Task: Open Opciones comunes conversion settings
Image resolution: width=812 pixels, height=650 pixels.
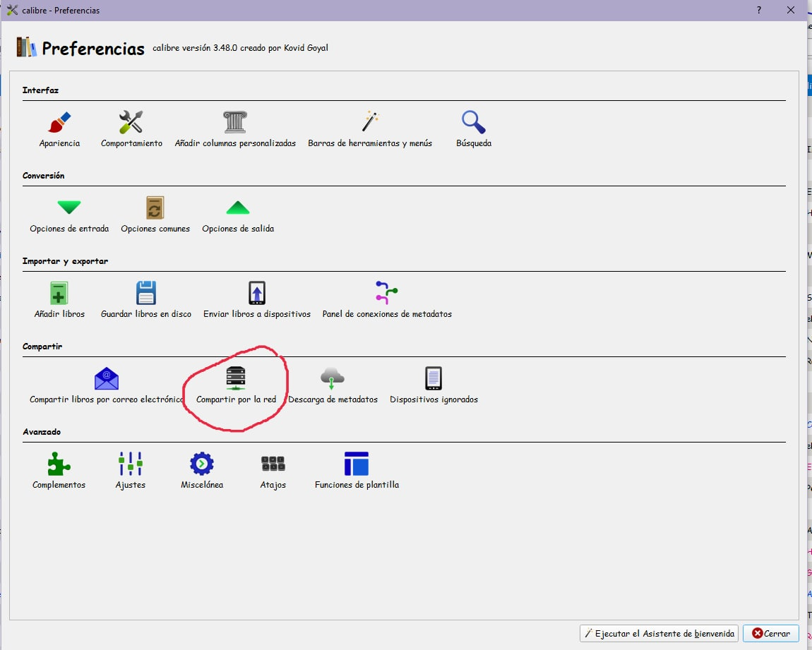Action: 155,215
